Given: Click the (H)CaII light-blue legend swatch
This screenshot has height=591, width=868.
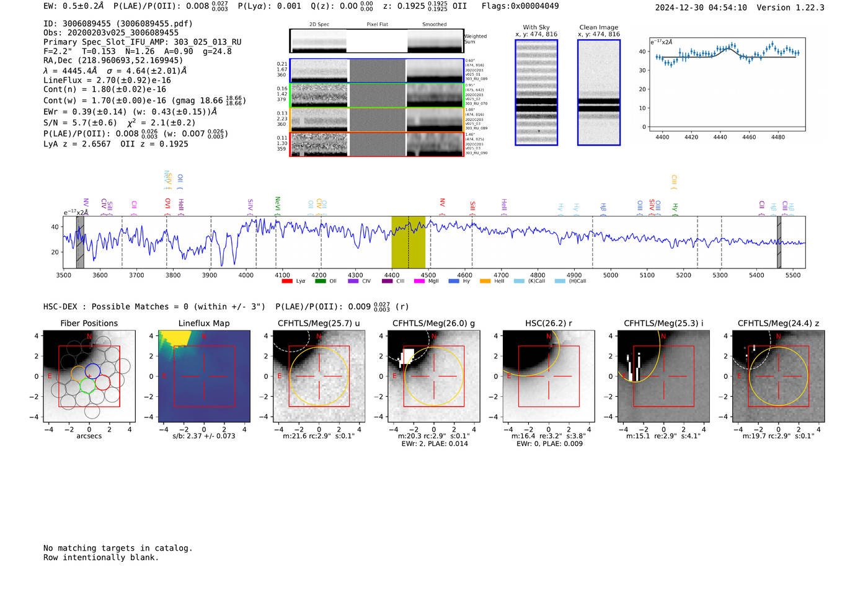Looking at the screenshot, I should coord(560,281).
